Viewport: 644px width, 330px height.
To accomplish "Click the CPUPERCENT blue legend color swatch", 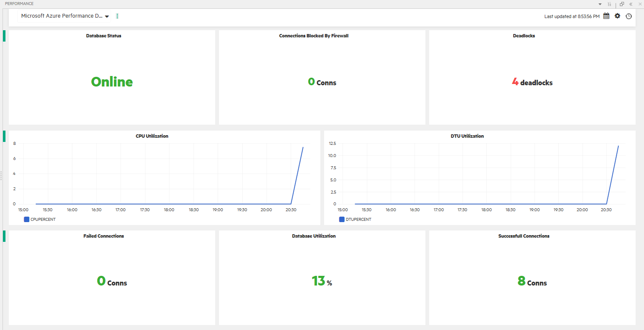I will [26, 219].
